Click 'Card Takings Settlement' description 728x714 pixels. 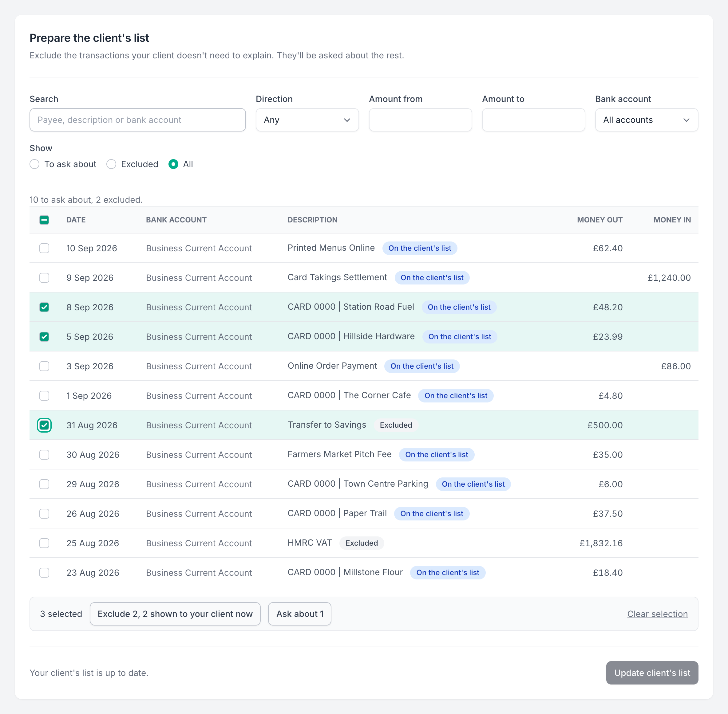pos(337,277)
